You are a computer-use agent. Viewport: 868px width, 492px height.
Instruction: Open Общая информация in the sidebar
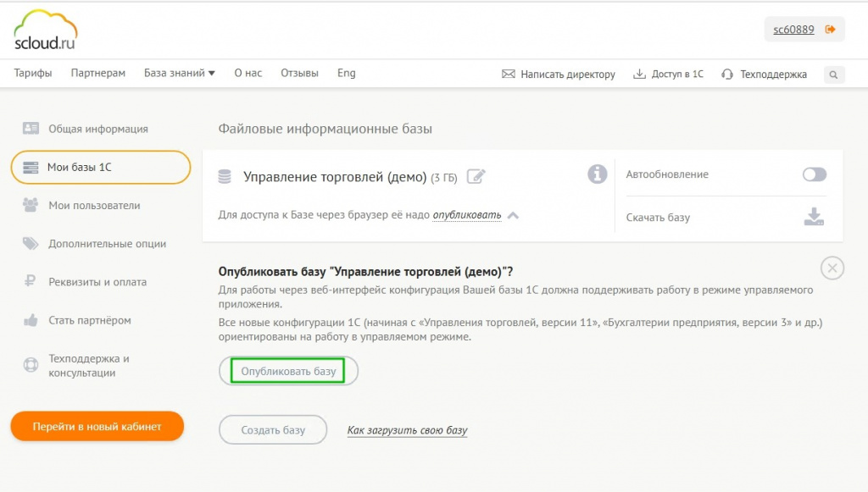tap(98, 129)
